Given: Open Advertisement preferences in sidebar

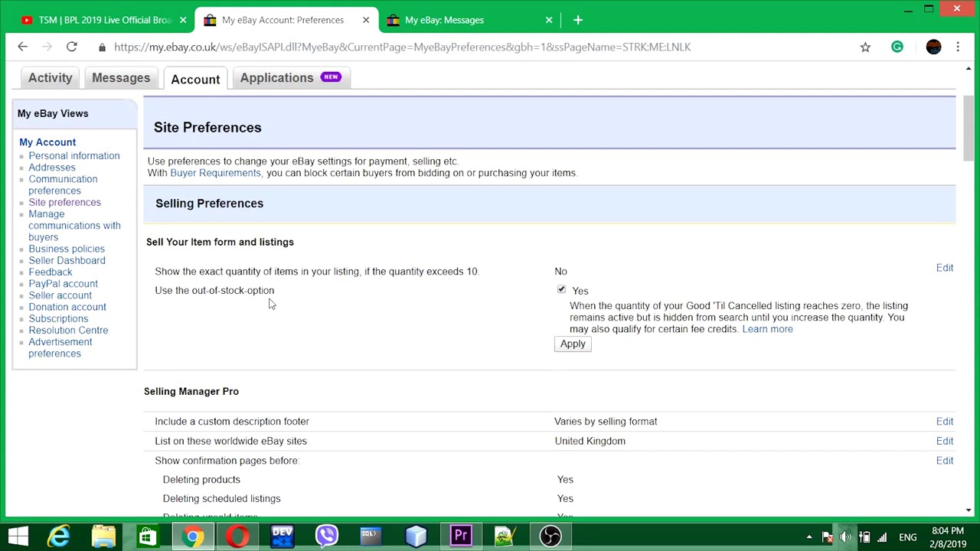Looking at the screenshot, I should (60, 348).
